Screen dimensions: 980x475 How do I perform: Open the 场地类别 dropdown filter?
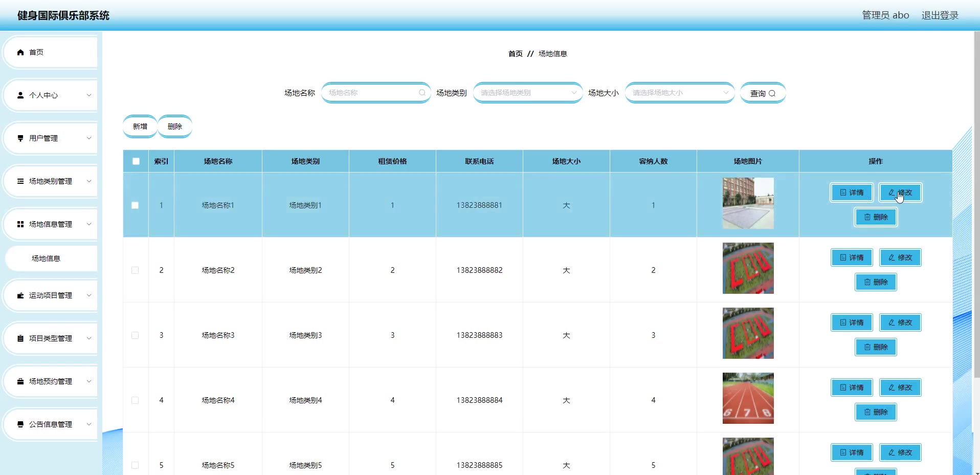pos(528,93)
